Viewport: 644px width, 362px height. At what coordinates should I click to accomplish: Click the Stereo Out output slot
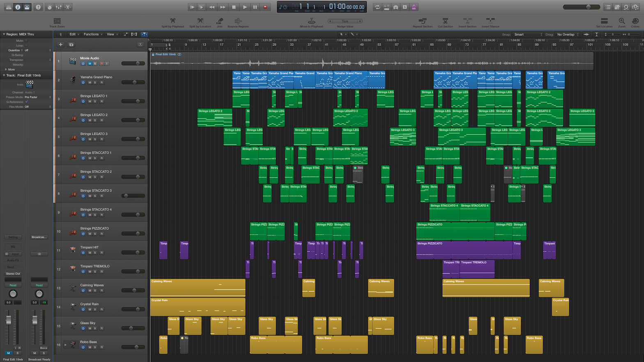coord(13,274)
